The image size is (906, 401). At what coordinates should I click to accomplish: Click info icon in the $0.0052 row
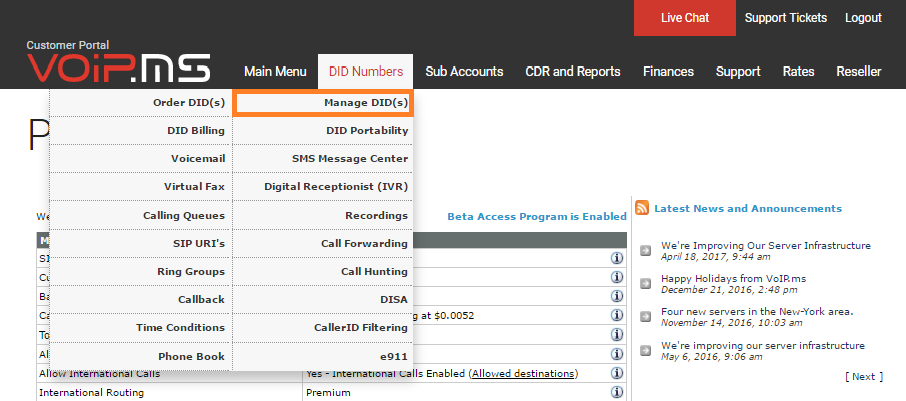click(x=617, y=315)
